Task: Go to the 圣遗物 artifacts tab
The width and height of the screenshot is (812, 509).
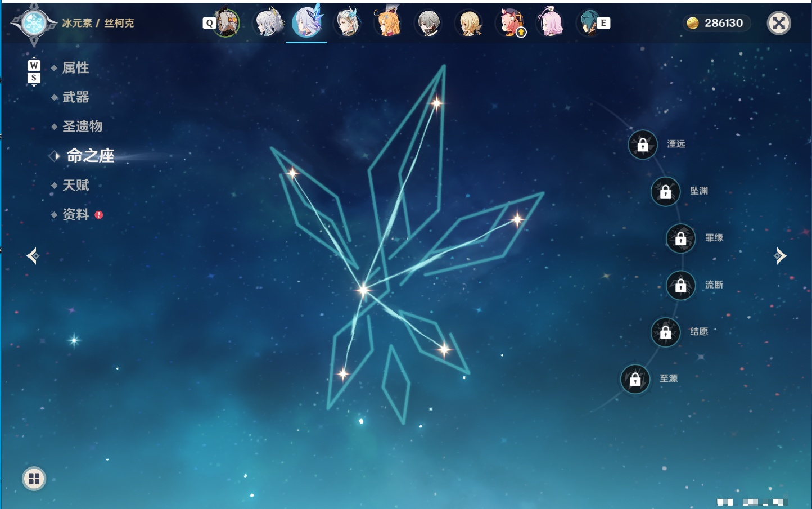Action: click(82, 127)
